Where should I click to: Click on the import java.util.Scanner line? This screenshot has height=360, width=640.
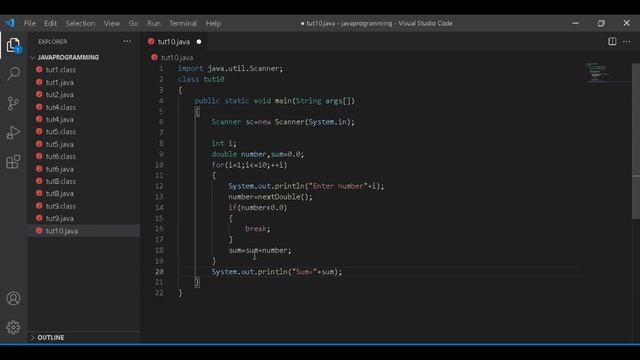point(230,68)
